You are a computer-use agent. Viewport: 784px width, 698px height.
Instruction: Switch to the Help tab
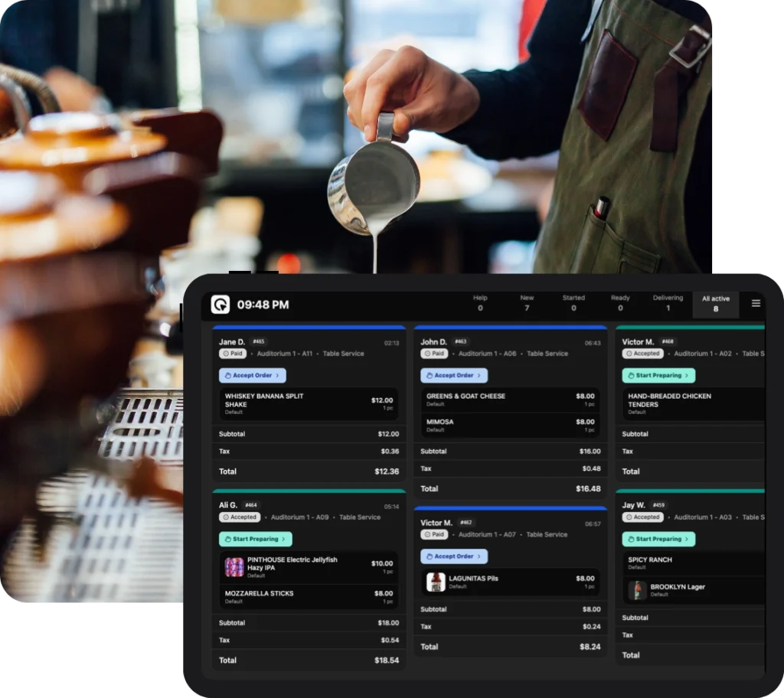480,303
